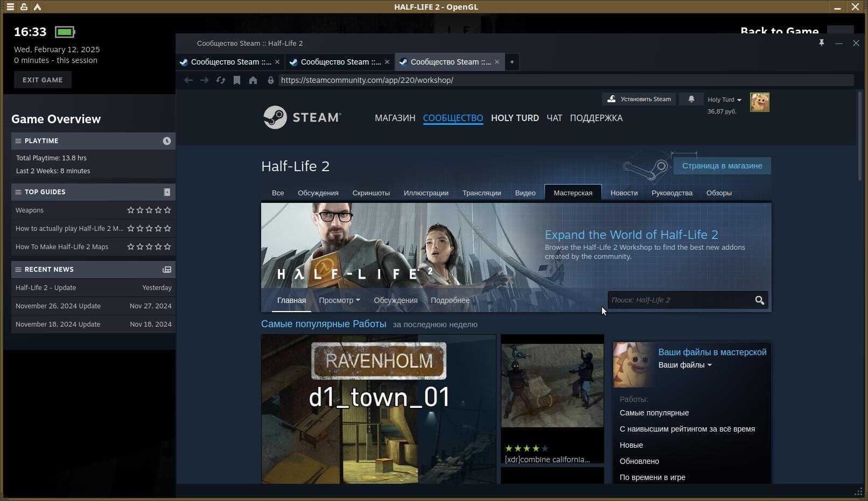Open the ПОДДЕРЖКА menu item
Screen dimensions: 868x501
point(596,118)
